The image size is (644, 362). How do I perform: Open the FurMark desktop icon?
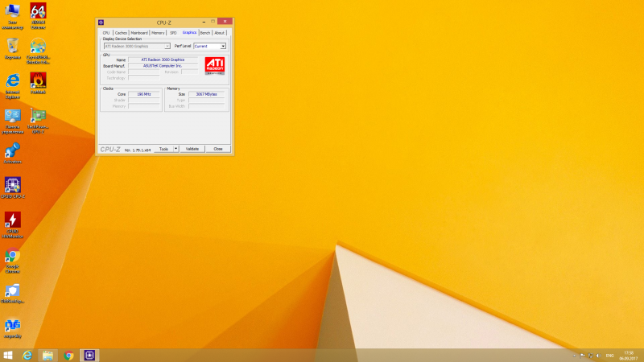point(37,80)
